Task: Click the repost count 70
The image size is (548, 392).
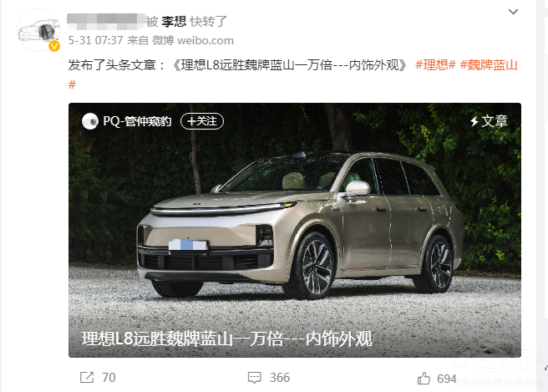Action: 109,378
